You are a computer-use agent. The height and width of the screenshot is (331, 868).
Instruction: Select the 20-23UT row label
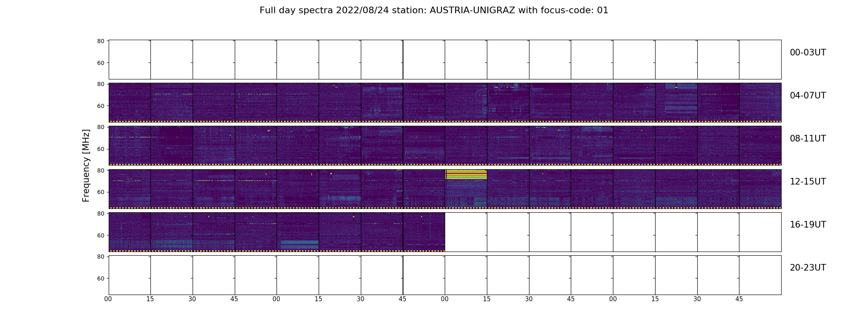[x=808, y=268]
